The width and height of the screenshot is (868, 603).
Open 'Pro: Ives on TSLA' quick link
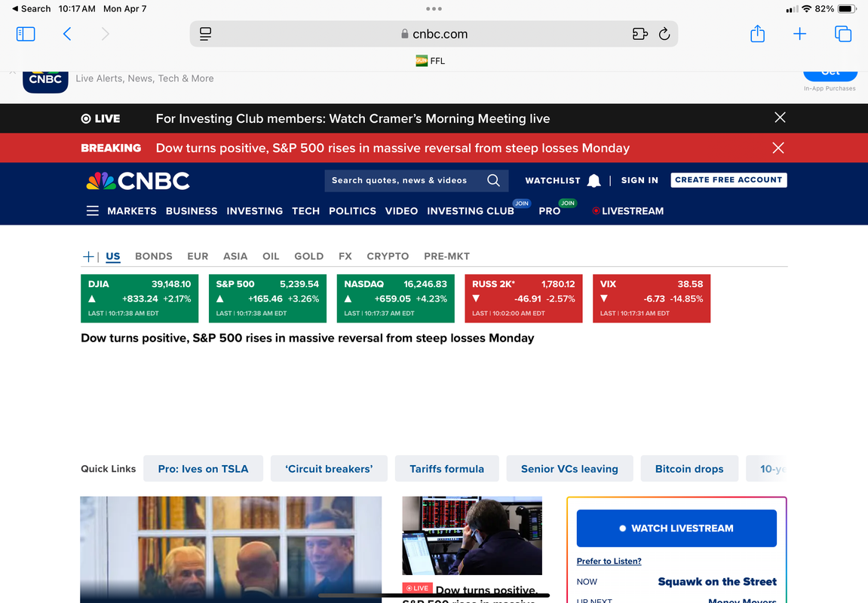pos(203,469)
